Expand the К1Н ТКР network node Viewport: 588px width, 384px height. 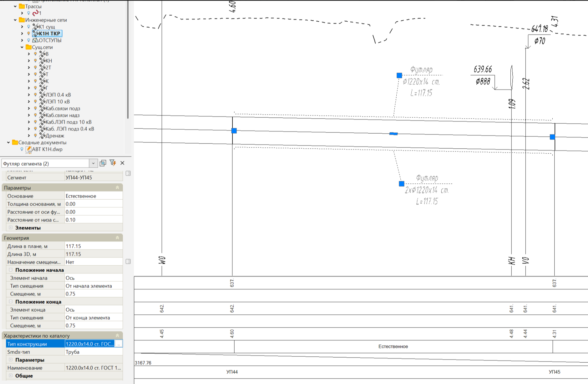pos(22,33)
